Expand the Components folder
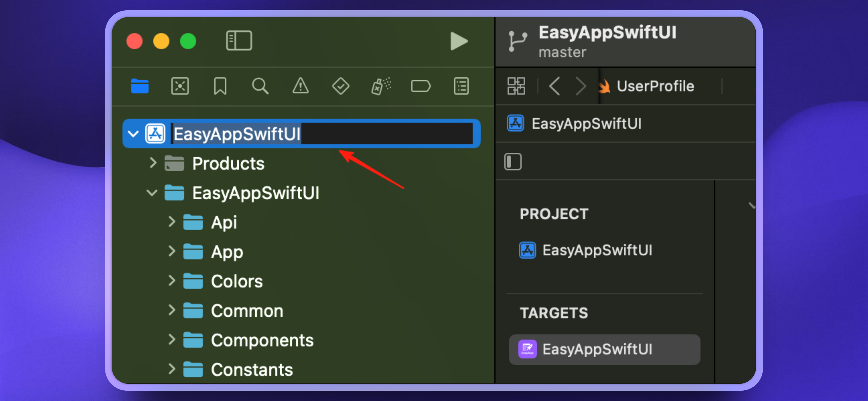The width and height of the screenshot is (868, 401). pos(172,340)
